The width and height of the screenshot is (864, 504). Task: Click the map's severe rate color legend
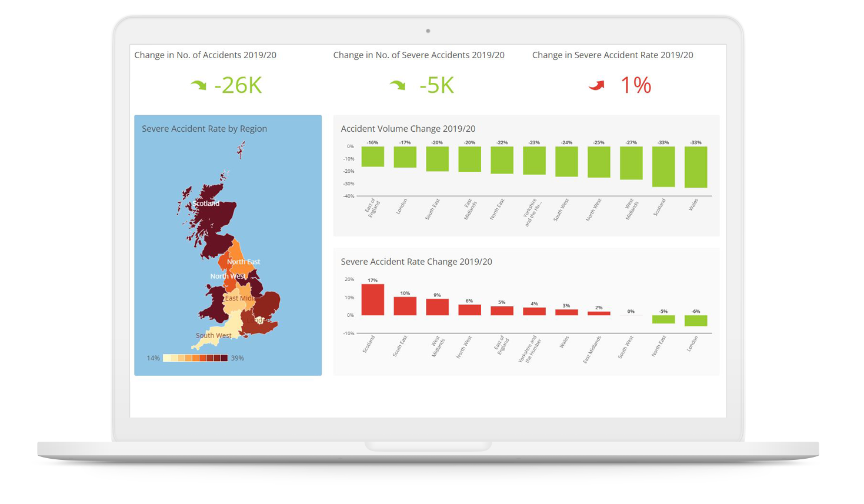pyautogui.click(x=195, y=358)
